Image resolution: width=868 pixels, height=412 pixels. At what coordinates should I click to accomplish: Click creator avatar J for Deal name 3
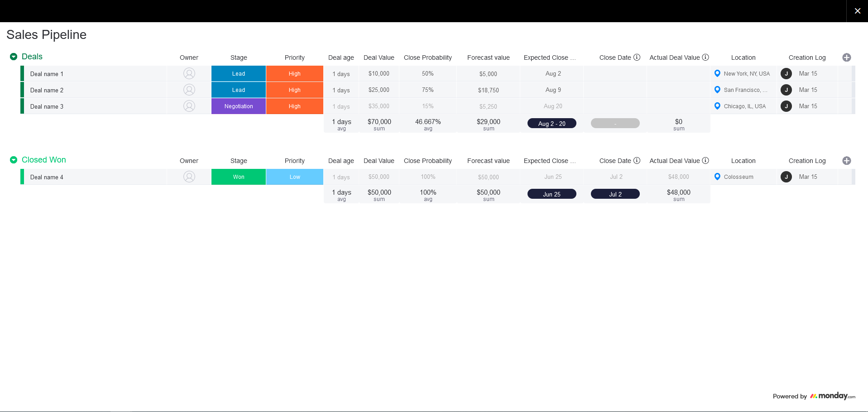coord(786,106)
